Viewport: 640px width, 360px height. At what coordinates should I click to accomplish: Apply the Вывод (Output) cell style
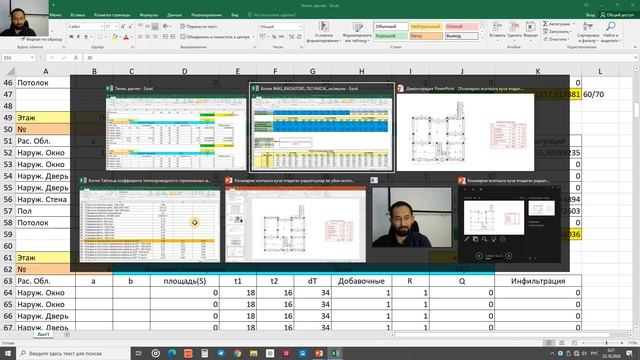pyautogui.click(x=461, y=36)
